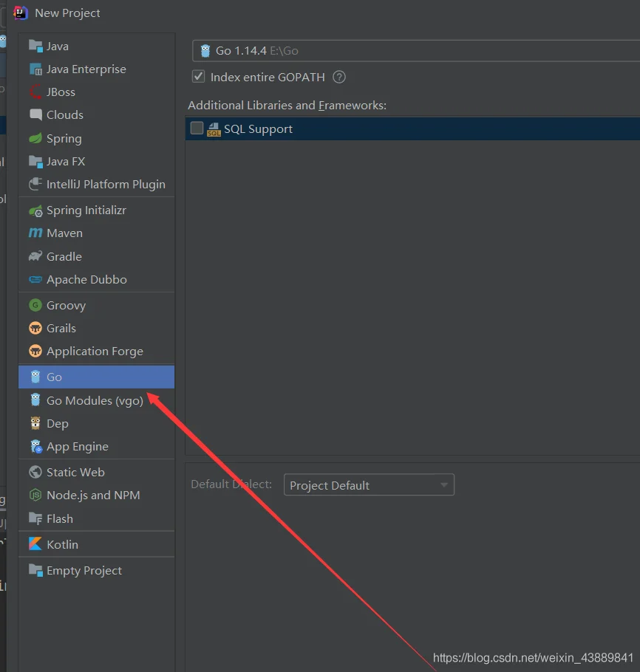Click the Java FX folder icon
The width and height of the screenshot is (640, 672).
tap(35, 162)
